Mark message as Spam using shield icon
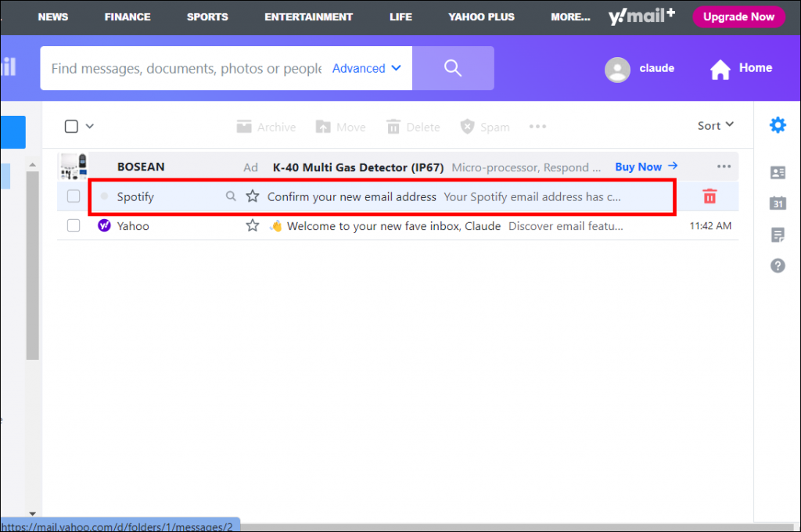 484,126
